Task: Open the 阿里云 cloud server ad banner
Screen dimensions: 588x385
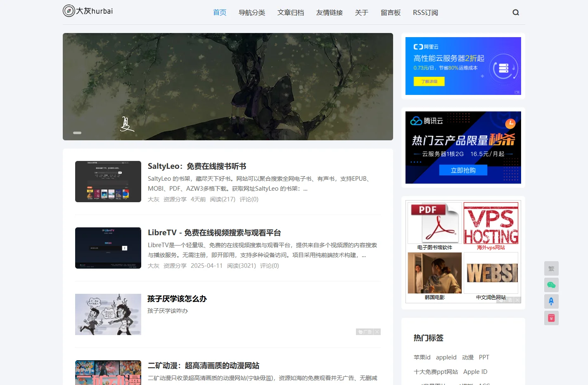Action: tap(463, 66)
